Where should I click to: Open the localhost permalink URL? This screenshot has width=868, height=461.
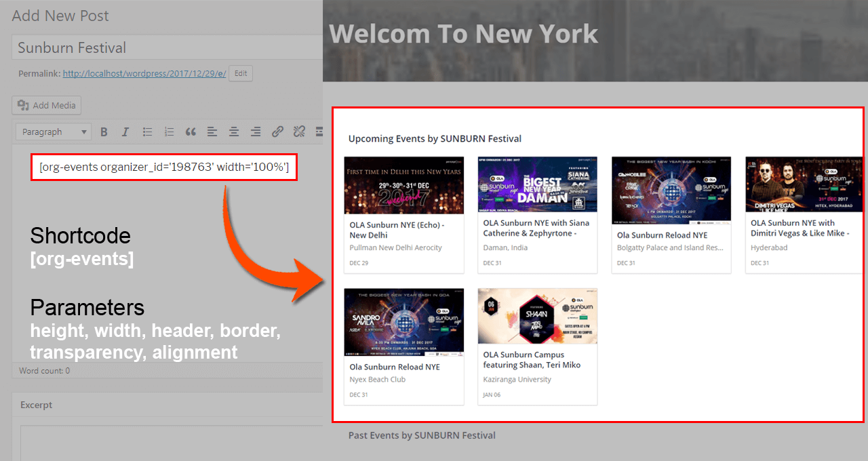144,74
